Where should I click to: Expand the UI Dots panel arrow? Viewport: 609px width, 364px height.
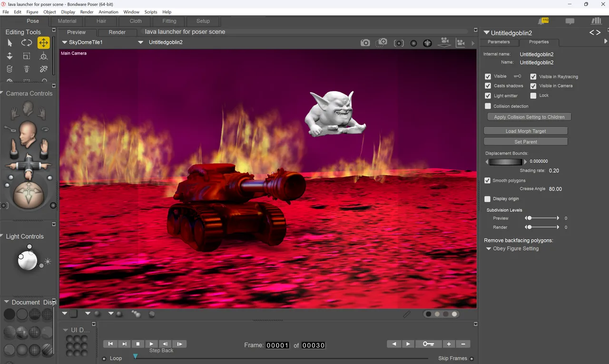pos(66,330)
